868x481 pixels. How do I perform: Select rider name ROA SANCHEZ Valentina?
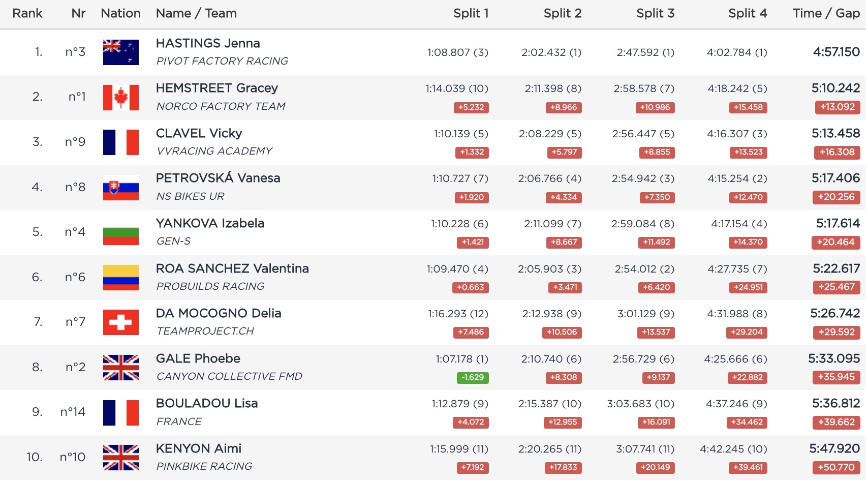232,268
